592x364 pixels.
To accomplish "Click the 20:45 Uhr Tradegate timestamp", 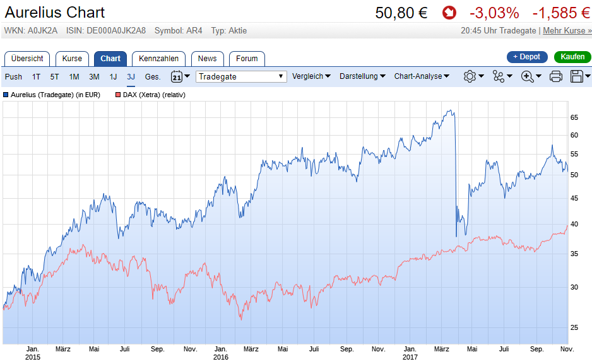I will pyautogui.click(x=499, y=31).
